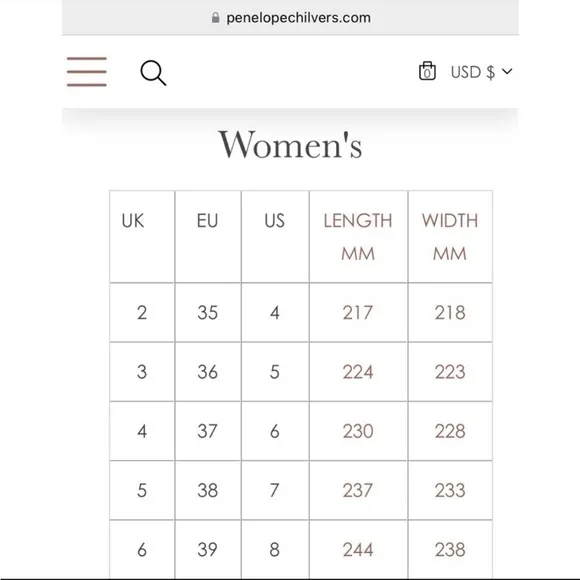Select the EU 38 size cell
The height and width of the screenshot is (580, 580).
208,490
